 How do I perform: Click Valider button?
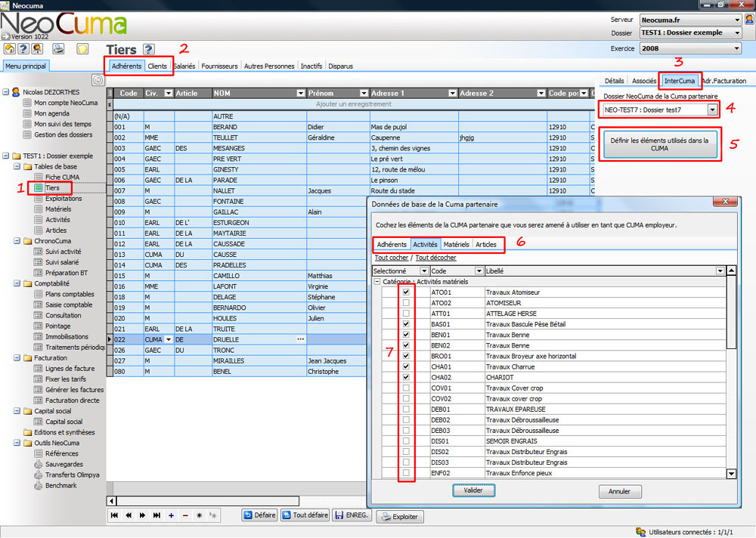473,490
